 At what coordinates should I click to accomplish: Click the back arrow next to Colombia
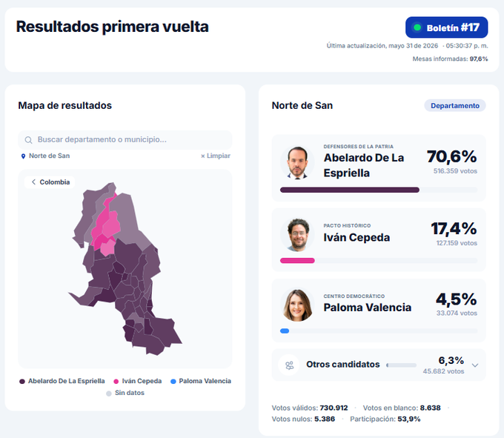[x=33, y=182]
